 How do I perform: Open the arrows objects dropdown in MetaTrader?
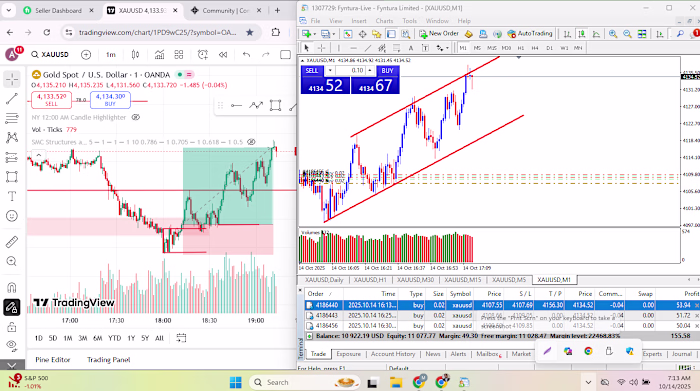point(447,48)
